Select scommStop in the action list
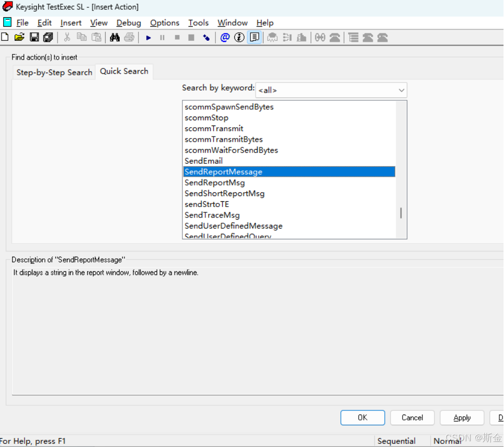The width and height of the screenshot is (504, 447). coord(289,118)
